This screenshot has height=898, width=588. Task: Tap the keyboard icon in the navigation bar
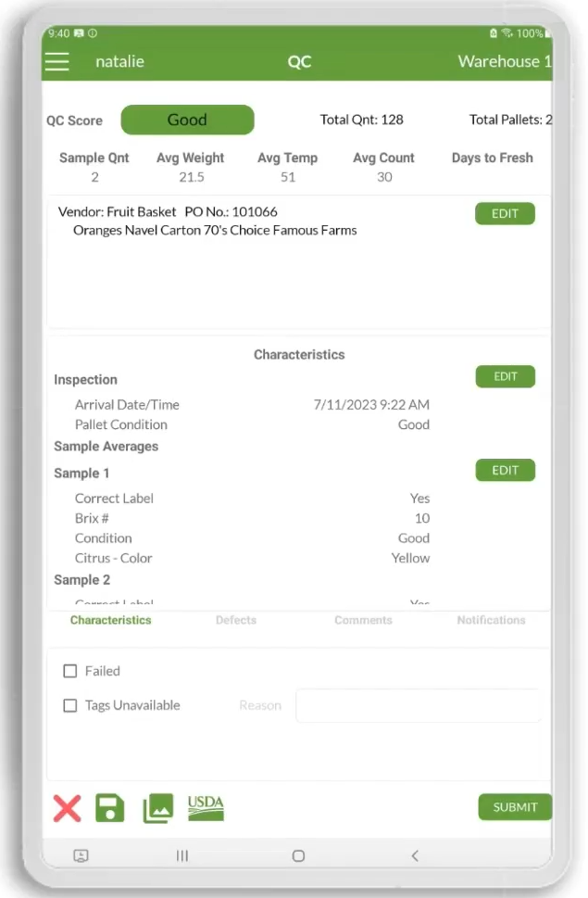[x=81, y=855]
